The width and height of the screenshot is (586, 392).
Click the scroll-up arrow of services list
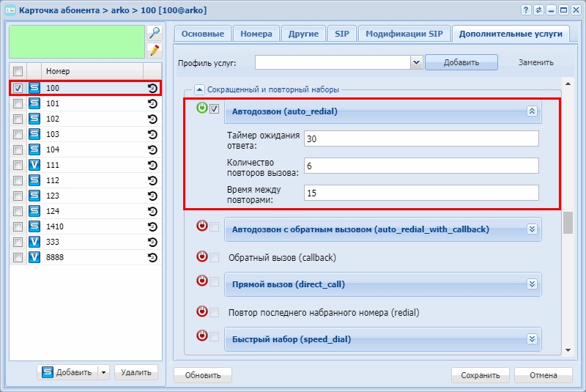pyautogui.click(x=568, y=84)
